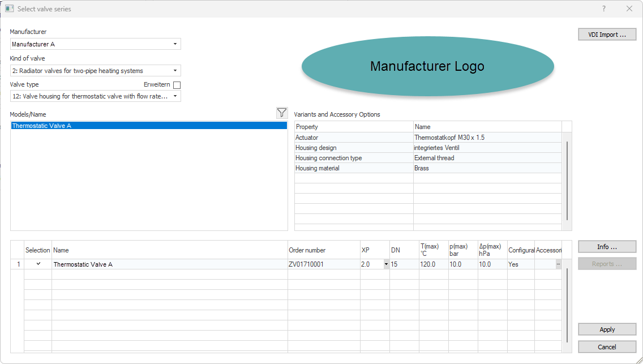
Task: Open the XP 2.0 dropdown arrow
Action: tap(386, 264)
